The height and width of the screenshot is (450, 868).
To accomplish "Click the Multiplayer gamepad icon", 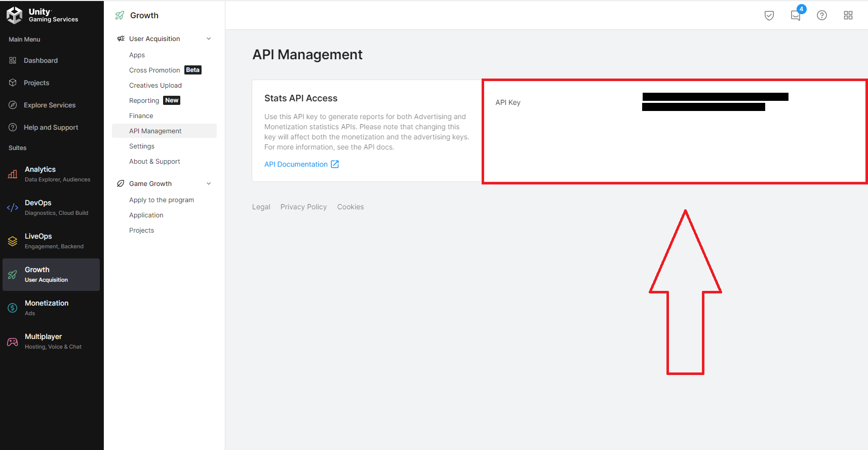I will click(13, 342).
